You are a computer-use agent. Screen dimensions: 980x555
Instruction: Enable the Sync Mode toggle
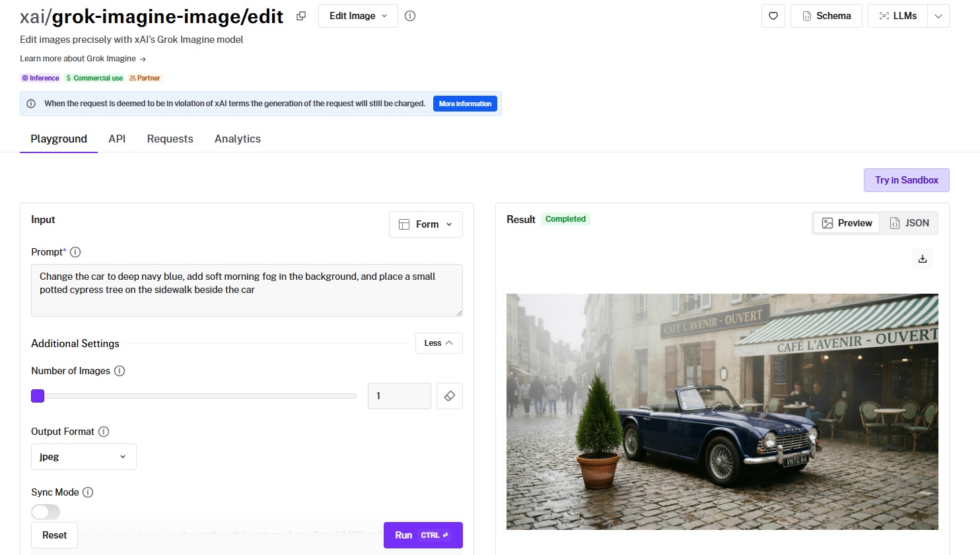(x=46, y=512)
